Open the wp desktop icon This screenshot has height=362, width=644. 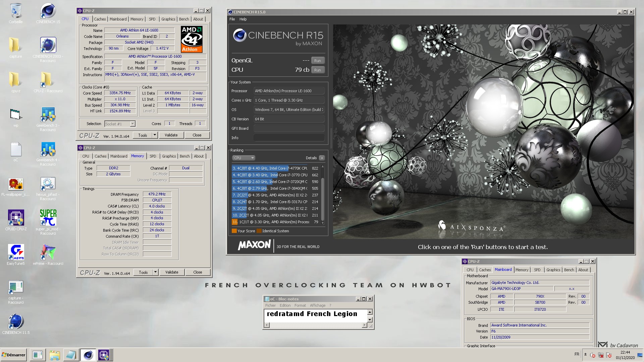[16, 117]
